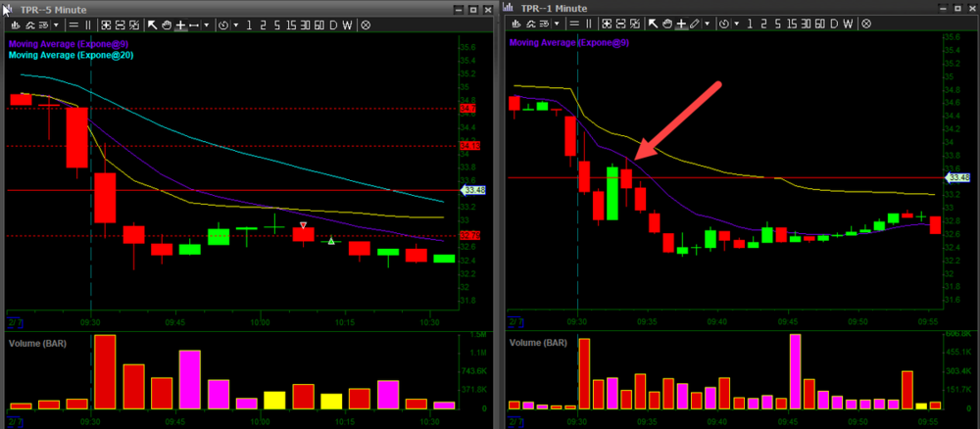Click circled X icon in 5 Minute toolbar
The height and width of the screenshot is (429, 980).
pos(366,24)
